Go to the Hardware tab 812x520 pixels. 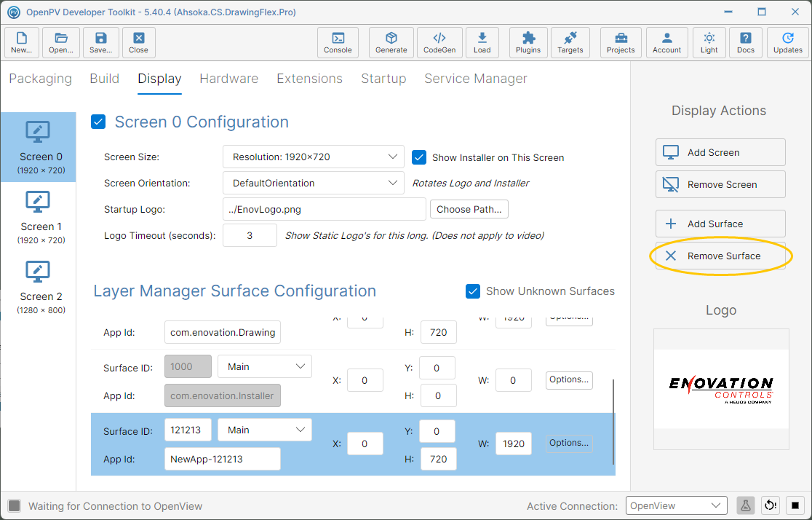click(x=229, y=79)
